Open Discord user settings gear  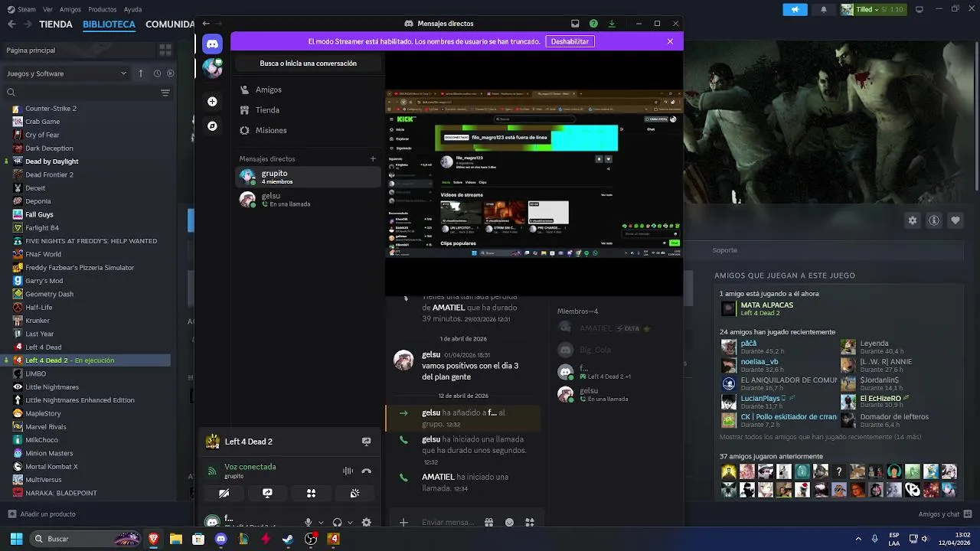click(x=366, y=523)
